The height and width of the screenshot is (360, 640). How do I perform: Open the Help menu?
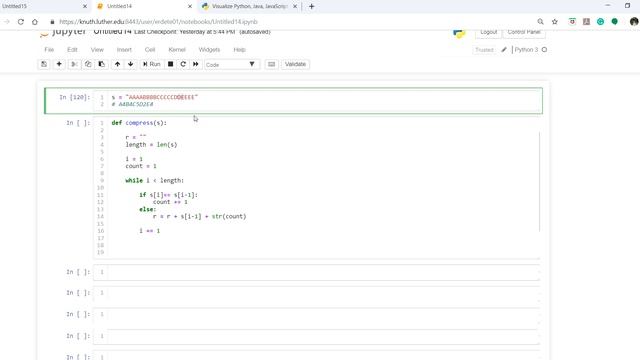[240, 50]
